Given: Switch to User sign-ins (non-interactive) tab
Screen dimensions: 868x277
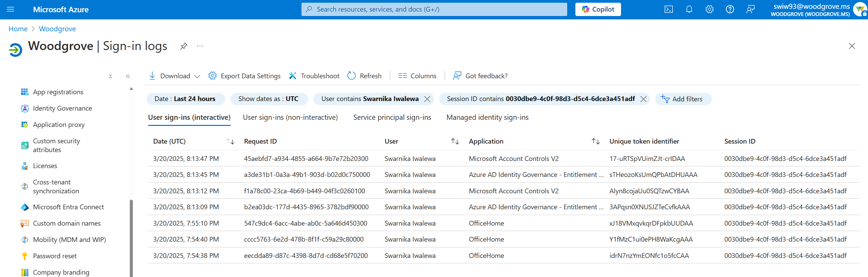Looking at the screenshot, I should 290,117.
